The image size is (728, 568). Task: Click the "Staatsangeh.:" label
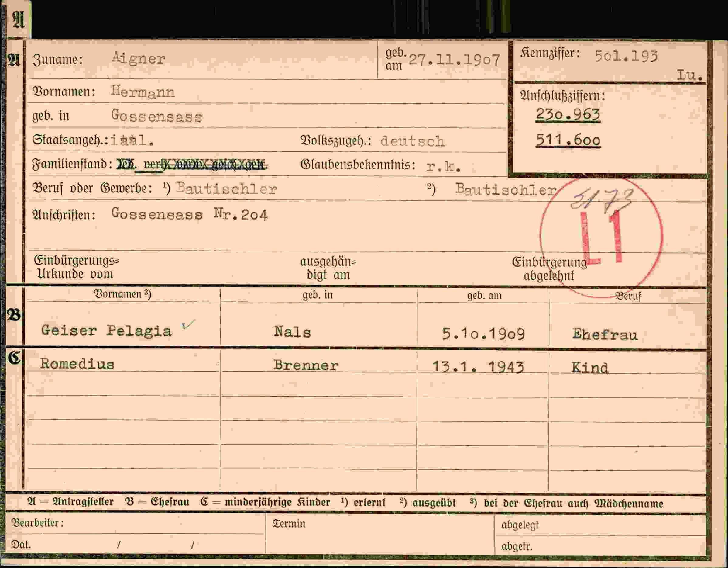click(x=70, y=140)
